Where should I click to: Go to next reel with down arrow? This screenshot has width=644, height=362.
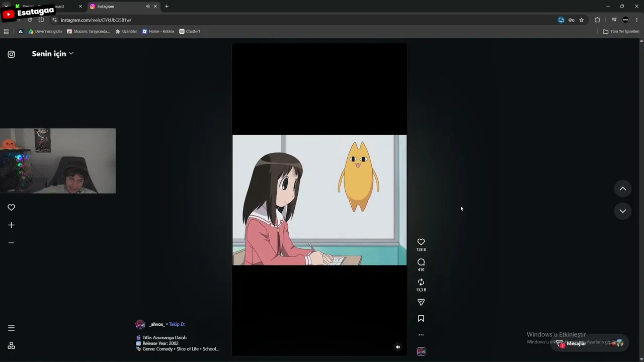point(623,211)
